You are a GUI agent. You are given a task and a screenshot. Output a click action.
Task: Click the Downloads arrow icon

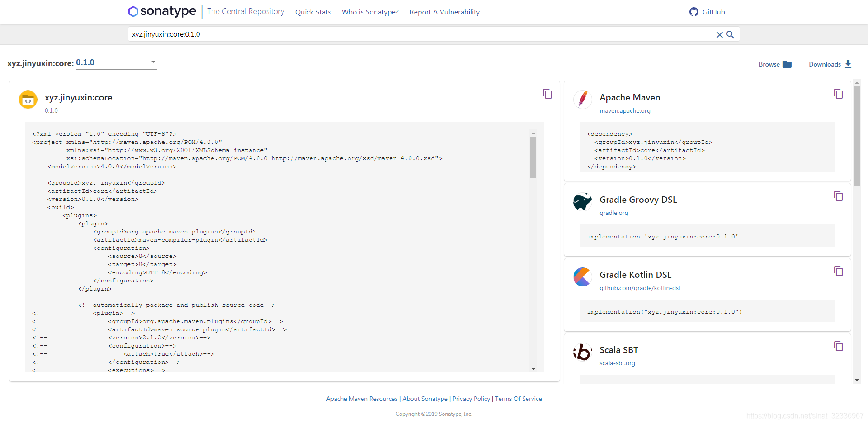tap(848, 64)
